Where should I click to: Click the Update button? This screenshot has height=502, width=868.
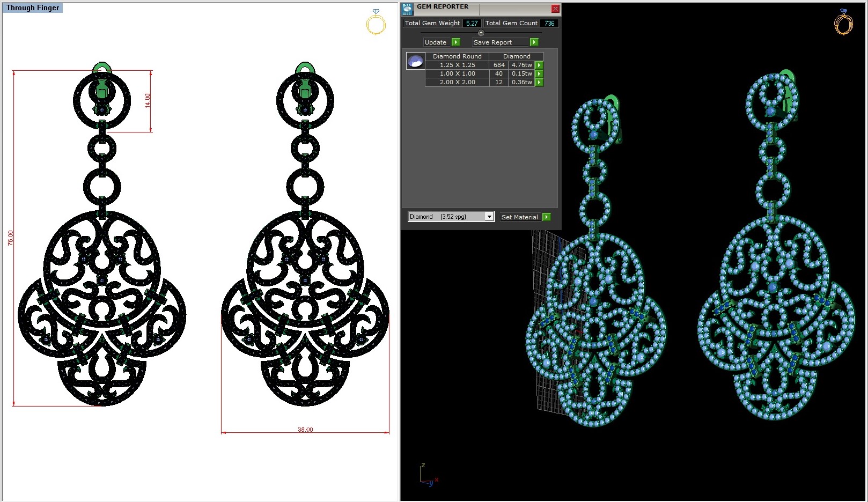coord(437,42)
